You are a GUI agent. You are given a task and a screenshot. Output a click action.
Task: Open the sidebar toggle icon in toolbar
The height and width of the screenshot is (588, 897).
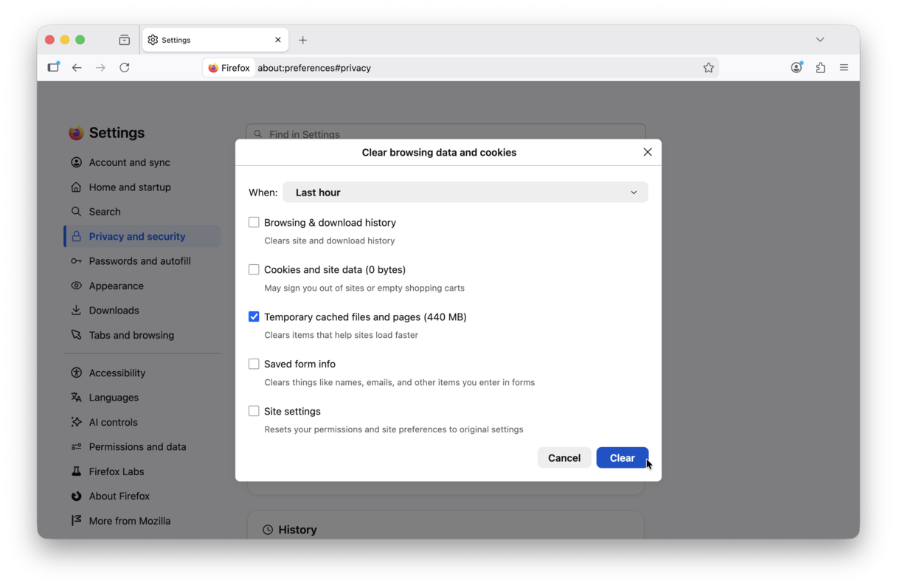(53, 67)
